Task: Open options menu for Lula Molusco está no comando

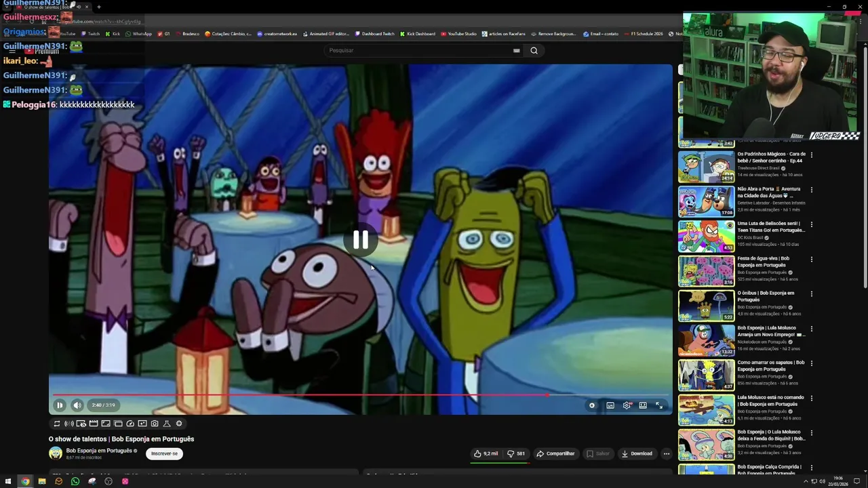Action: tap(812, 398)
